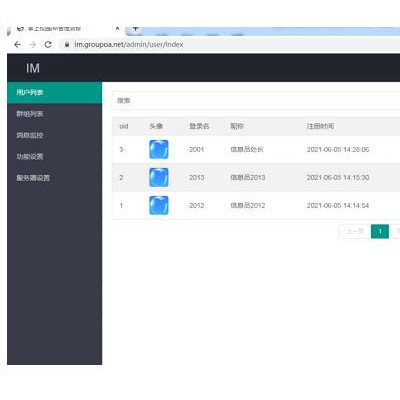Click the avatar of user uid 2

pos(159,177)
